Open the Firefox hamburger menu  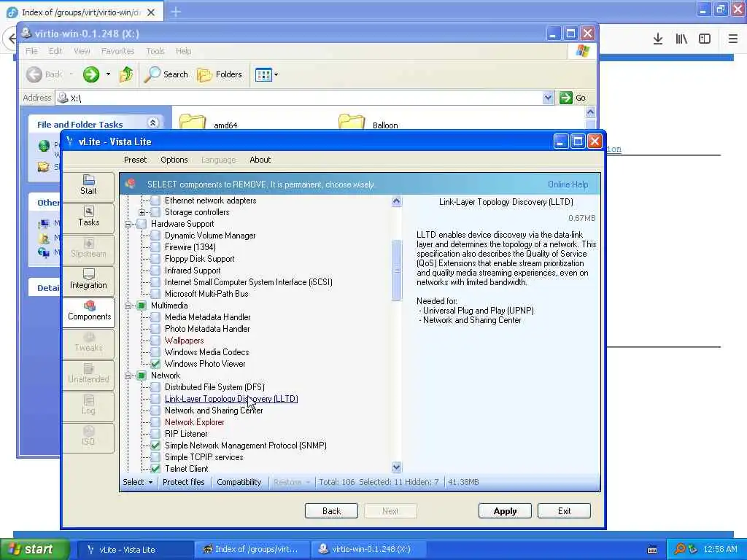coord(732,39)
